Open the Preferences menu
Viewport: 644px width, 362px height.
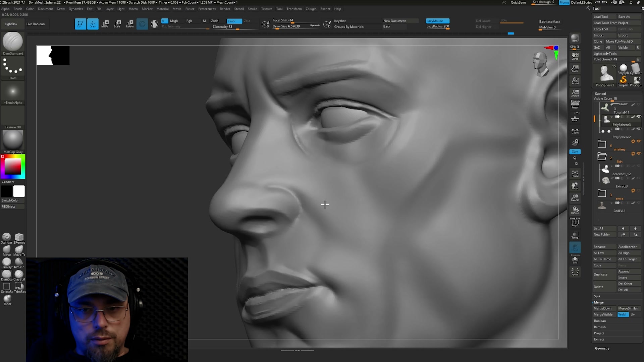[x=207, y=9]
